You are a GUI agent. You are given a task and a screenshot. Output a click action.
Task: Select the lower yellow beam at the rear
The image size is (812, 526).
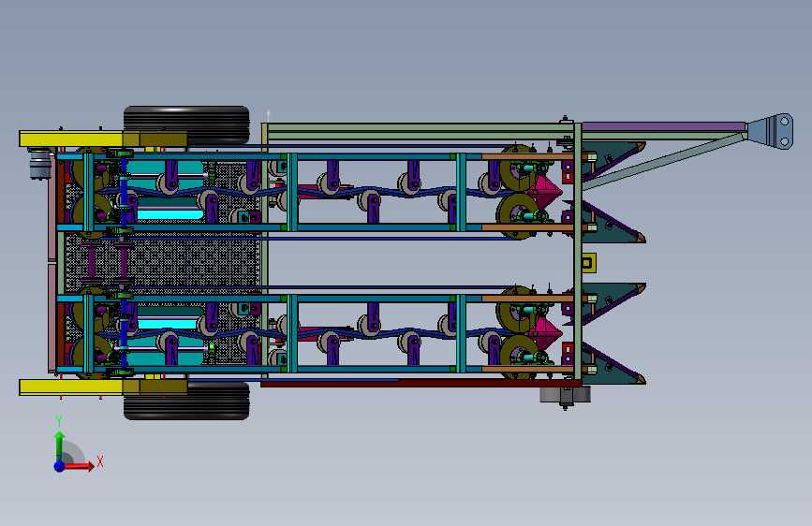[103, 387]
